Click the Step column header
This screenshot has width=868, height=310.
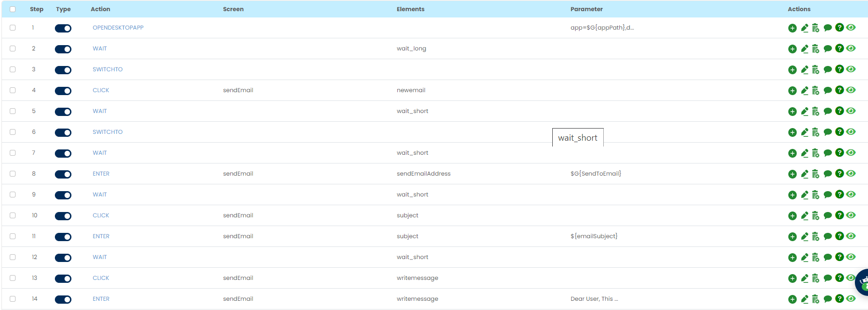tap(36, 9)
